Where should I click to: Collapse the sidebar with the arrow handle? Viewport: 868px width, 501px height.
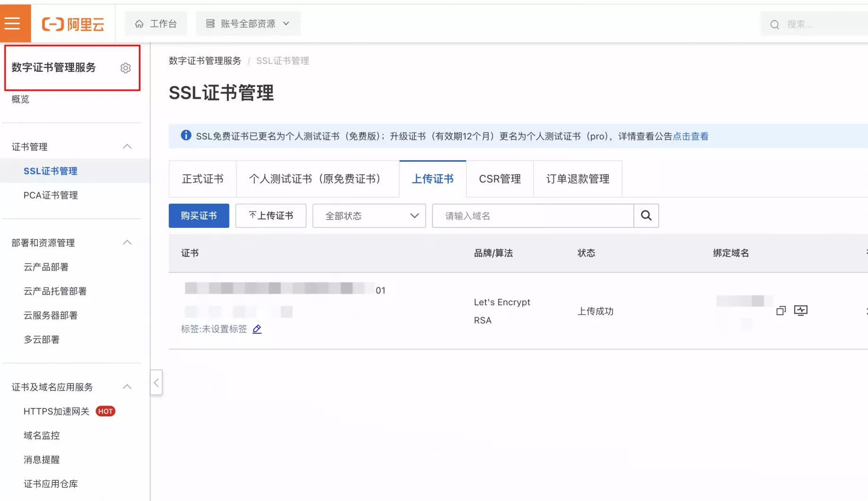coord(156,382)
